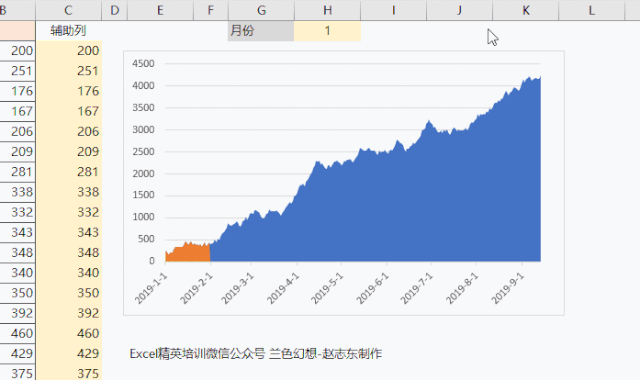The width and height of the screenshot is (640, 380).
Task: Select the orange January area series
Action: (188, 253)
